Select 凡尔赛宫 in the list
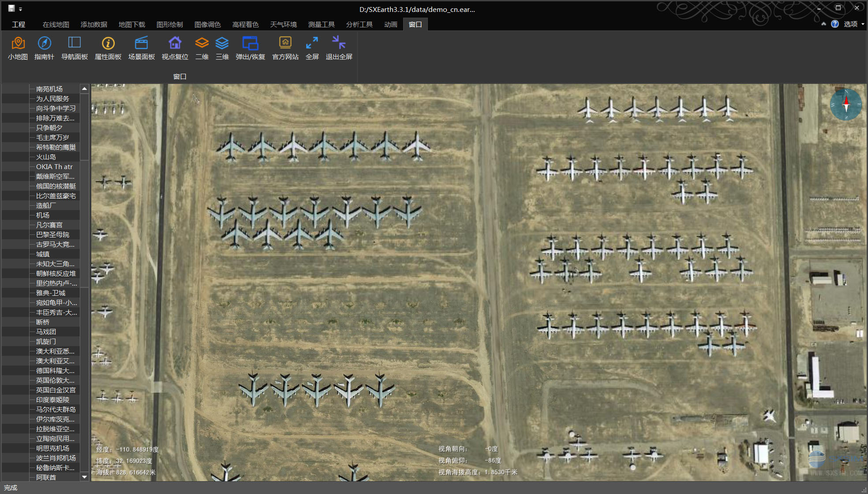 point(49,225)
